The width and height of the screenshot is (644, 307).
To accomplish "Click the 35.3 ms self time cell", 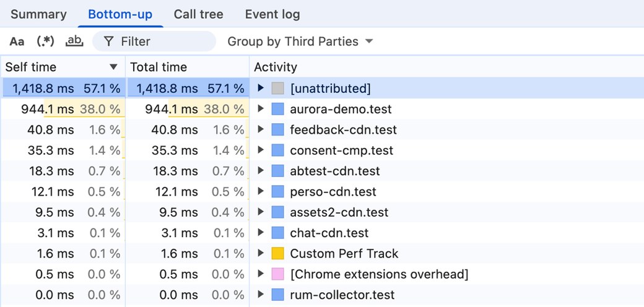I will coord(63,150).
